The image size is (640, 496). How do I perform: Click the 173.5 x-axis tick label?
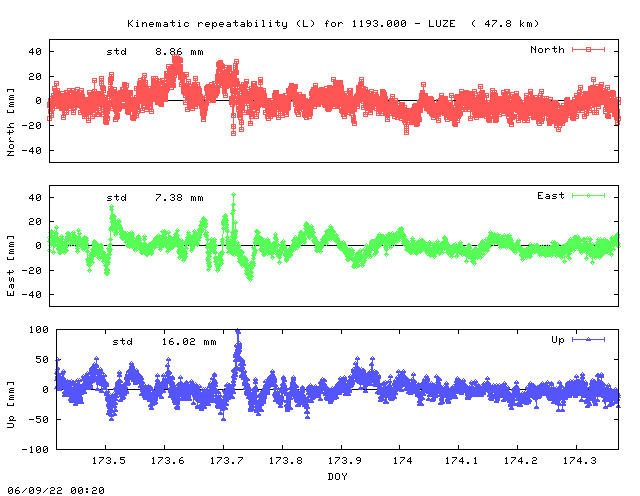[109, 461]
